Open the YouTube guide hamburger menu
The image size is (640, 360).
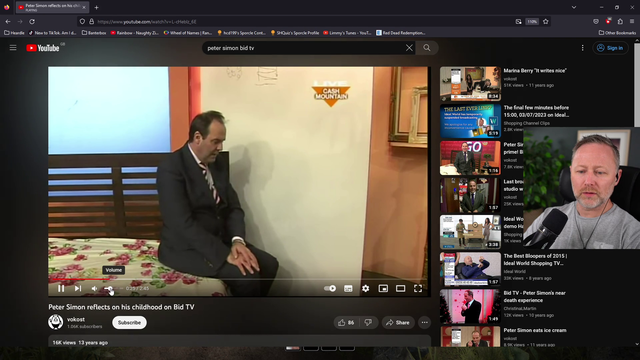13,48
